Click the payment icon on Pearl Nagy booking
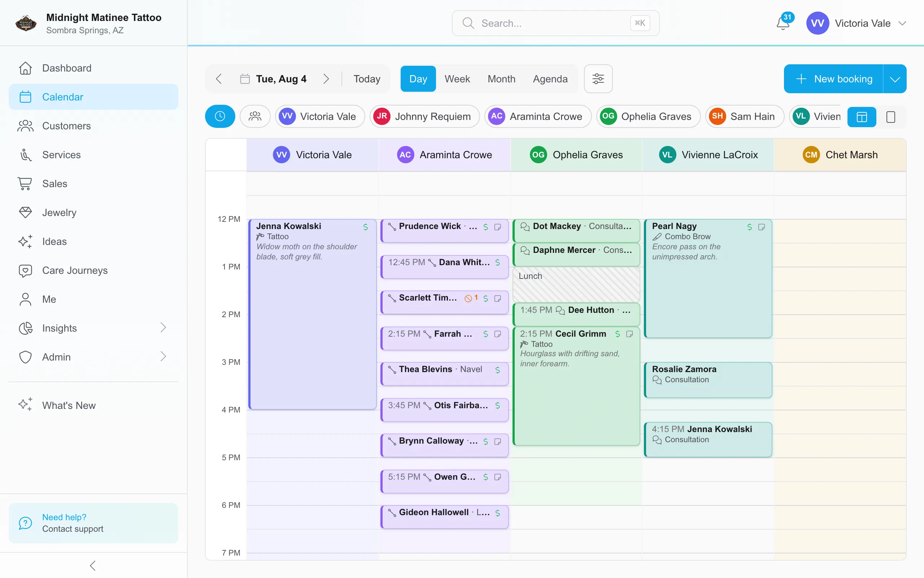Image resolution: width=924 pixels, height=578 pixels. [x=750, y=227]
